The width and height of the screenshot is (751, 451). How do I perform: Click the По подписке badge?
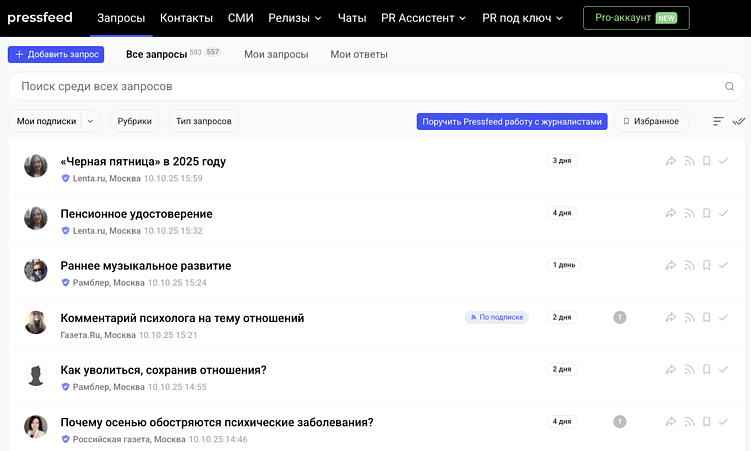pos(497,317)
